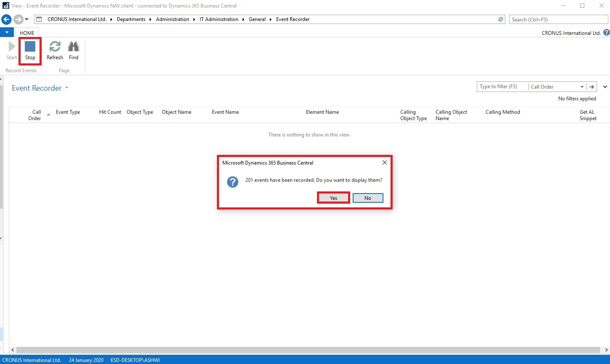This screenshot has width=610, height=364.
Task: Select the HOME ribbon tab
Action: point(27,33)
